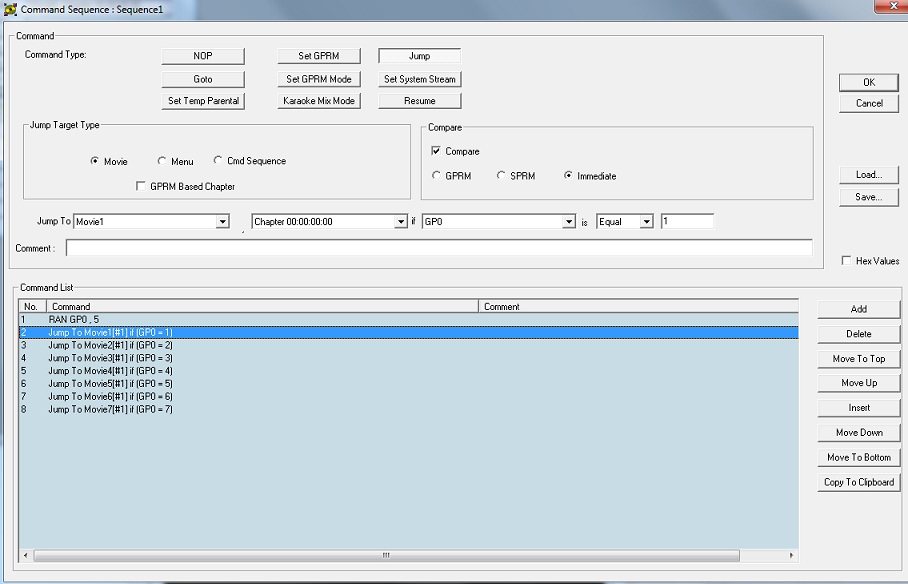
Task: Click the command list right scroll arrow
Action: (792, 555)
